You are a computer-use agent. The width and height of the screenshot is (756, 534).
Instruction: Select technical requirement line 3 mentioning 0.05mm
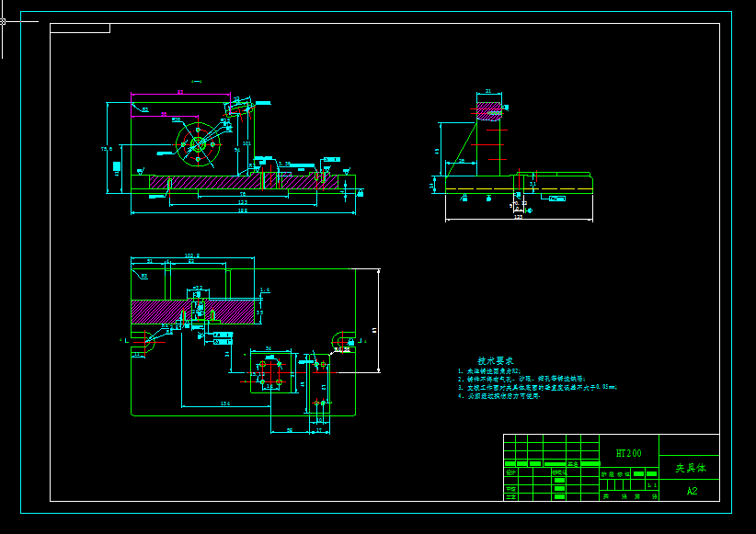[538, 387]
